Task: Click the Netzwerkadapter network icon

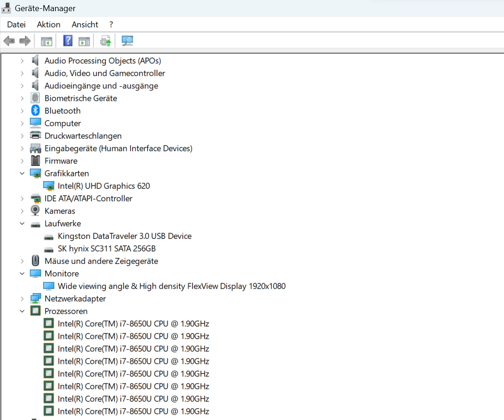Action: pos(35,298)
